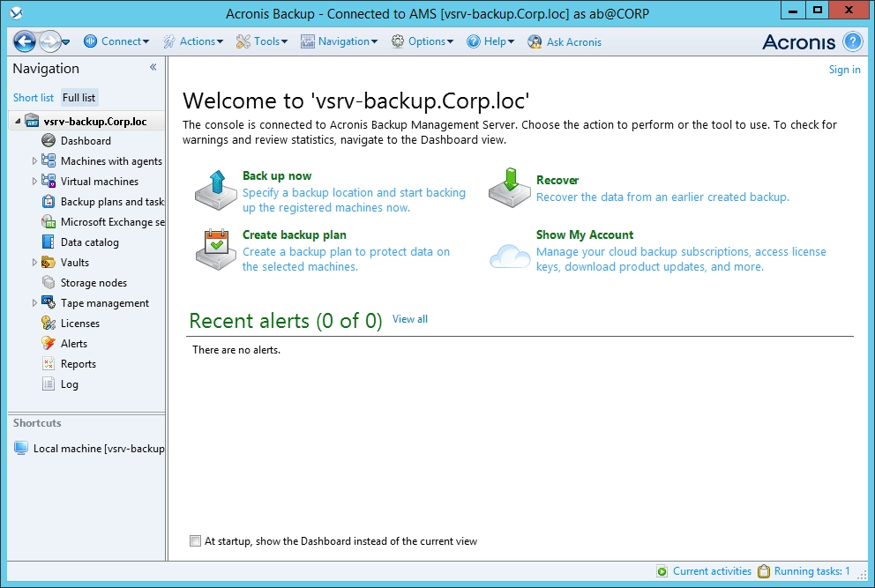The height and width of the screenshot is (588, 875).
Task: Select Data catalog in the tree
Action: click(x=90, y=242)
